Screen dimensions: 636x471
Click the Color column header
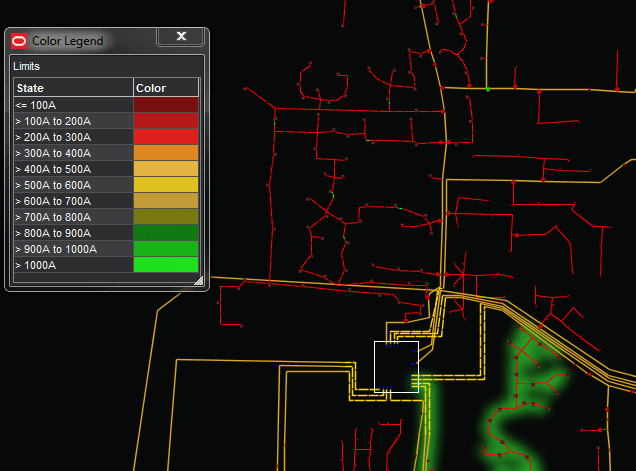166,88
